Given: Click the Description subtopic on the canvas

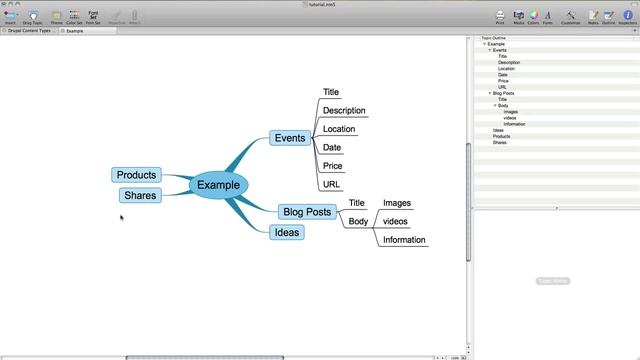Looking at the screenshot, I should click(x=344, y=111).
